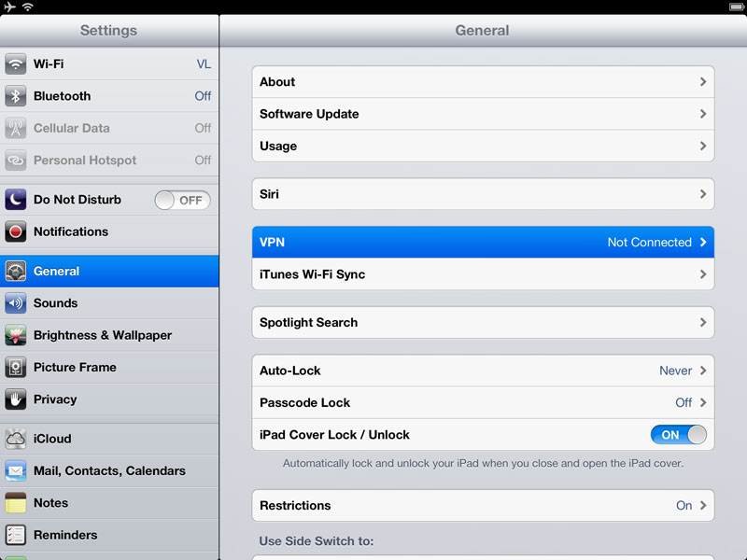Tap the Restrictions On value

point(684,505)
